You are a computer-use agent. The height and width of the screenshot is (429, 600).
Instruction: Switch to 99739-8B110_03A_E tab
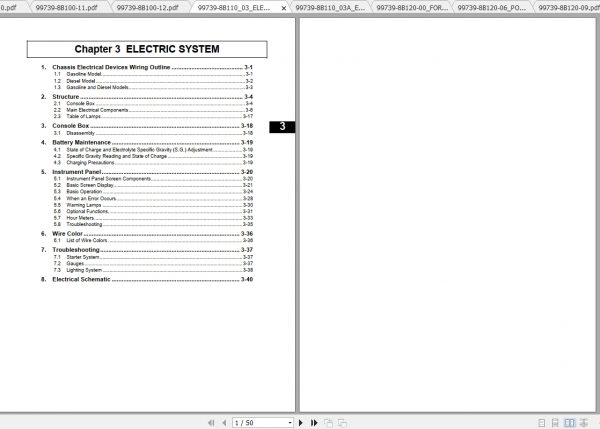tap(330, 8)
